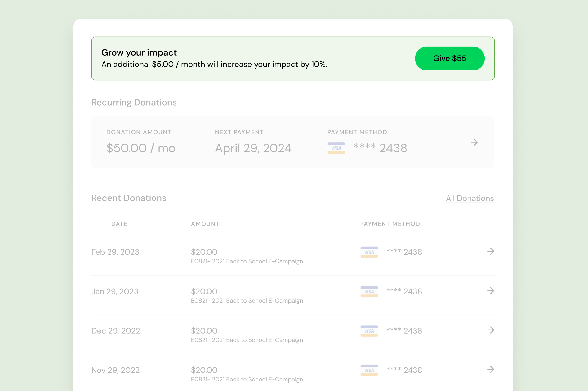
Task: Click Visa card icon in recurring donation
Action: tap(336, 148)
